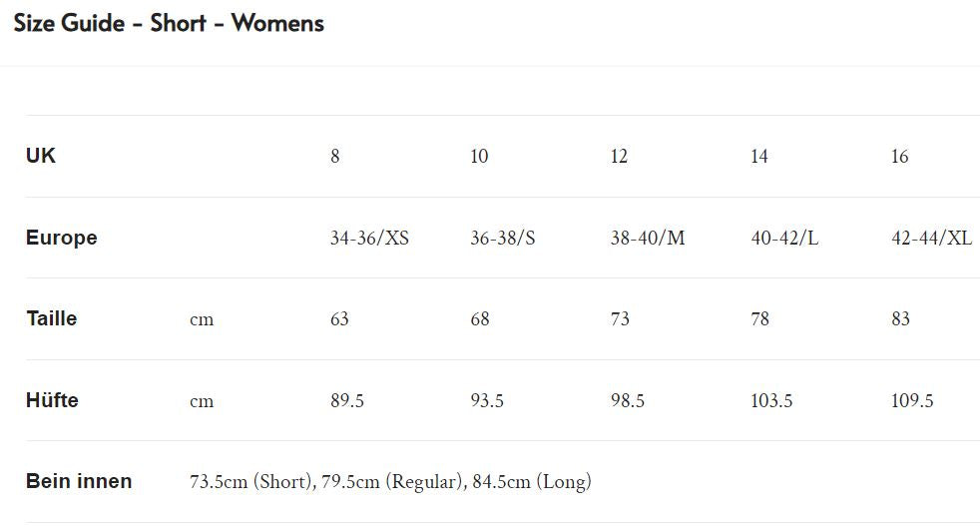Select Europe size 36-38/S cell

coord(503,239)
